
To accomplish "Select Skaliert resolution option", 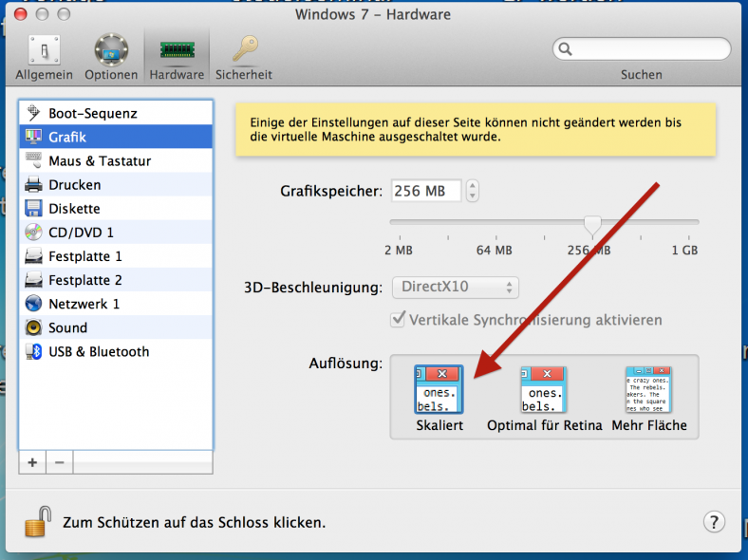I will coord(439,399).
